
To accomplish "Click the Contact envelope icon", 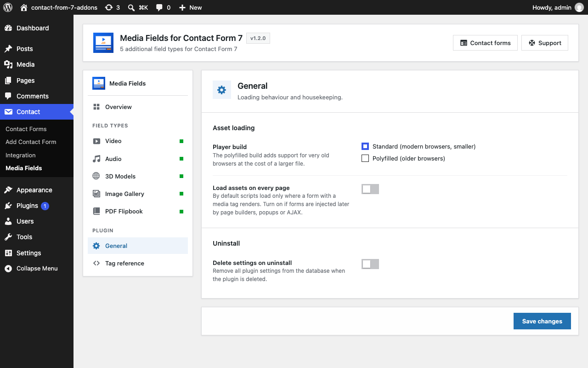I will (8, 112).
